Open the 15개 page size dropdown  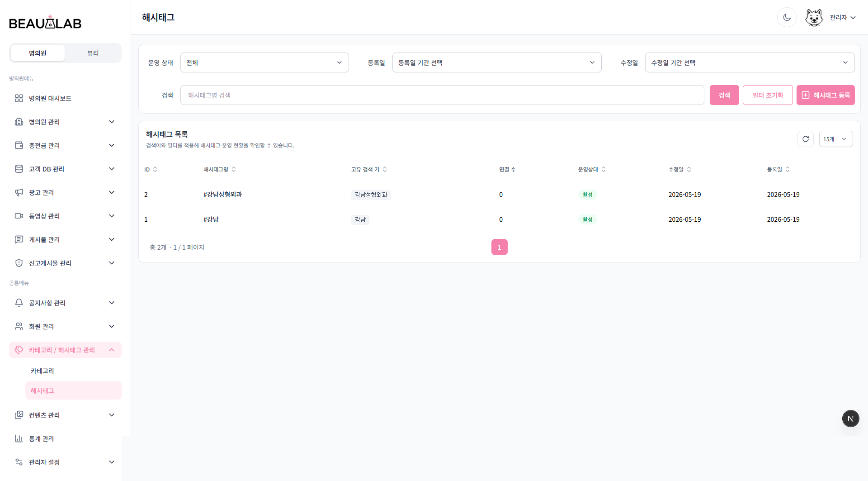click(836, 139)
